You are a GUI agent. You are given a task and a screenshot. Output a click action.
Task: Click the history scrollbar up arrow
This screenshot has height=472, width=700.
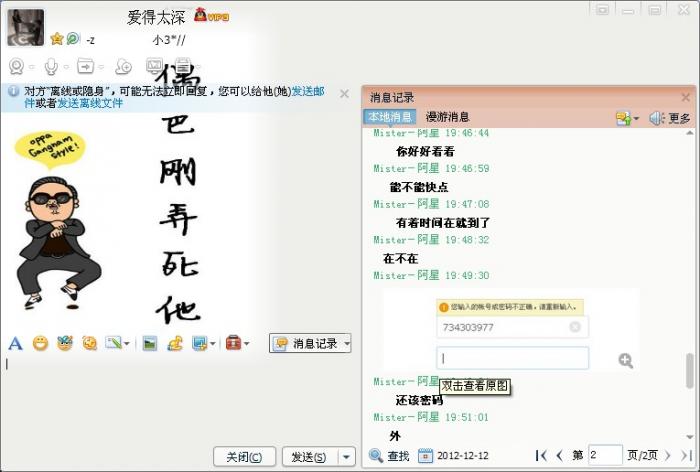point(690,133)
